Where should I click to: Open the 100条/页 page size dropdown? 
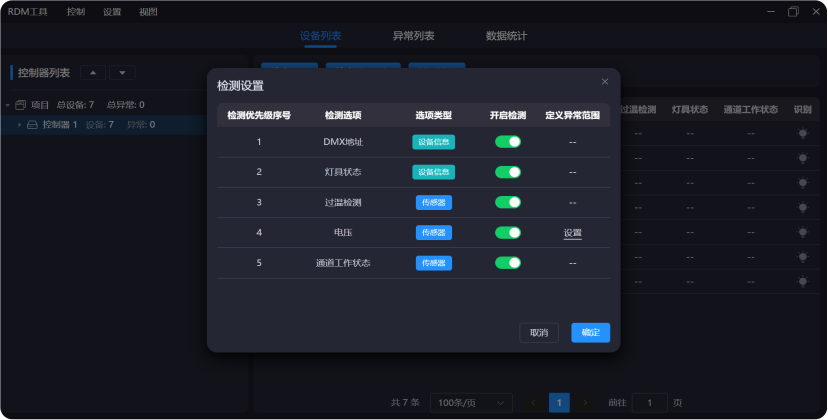click(471, 402)
